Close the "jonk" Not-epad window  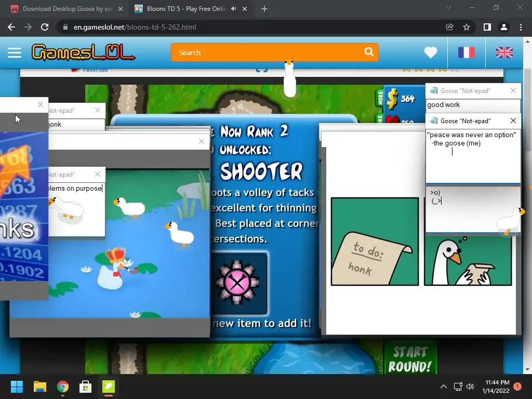coord(98,110)
